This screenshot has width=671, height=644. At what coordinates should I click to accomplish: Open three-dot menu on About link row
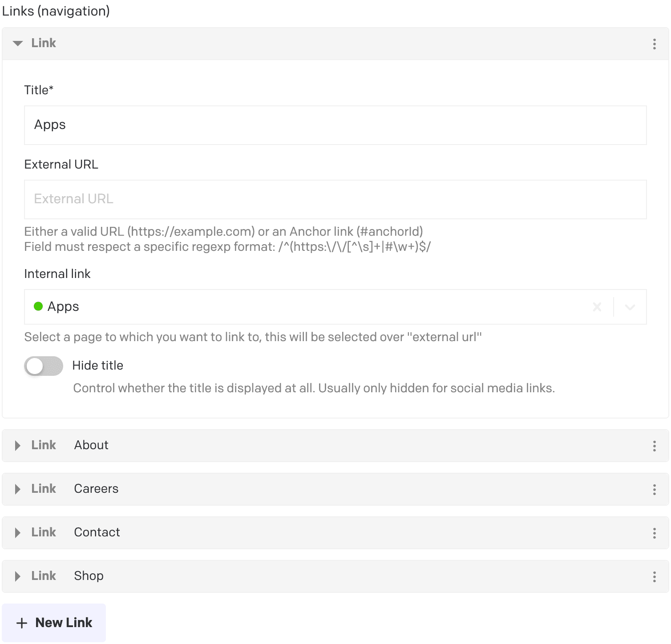coord(654,446)
